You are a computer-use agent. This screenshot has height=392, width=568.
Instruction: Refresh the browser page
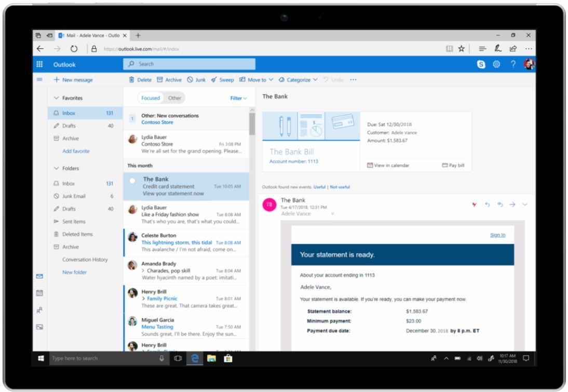pos(74,49)
